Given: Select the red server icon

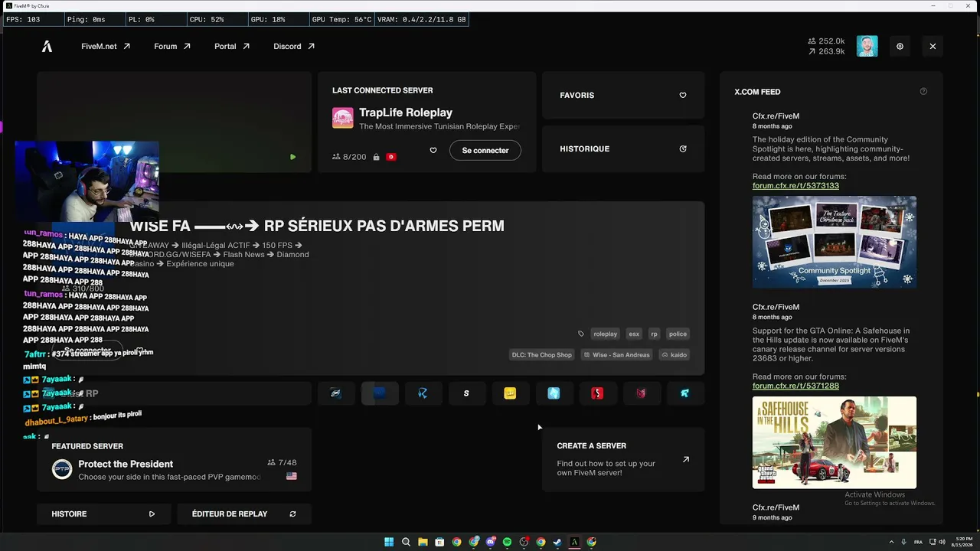Looking at the screenshot, I should tap(597, 393).
